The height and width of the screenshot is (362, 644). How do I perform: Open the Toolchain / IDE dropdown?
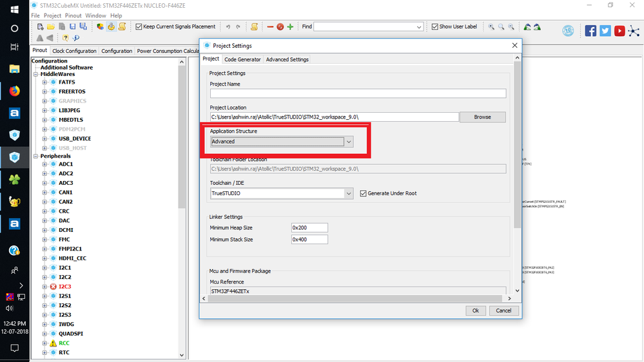pos(348,193)
